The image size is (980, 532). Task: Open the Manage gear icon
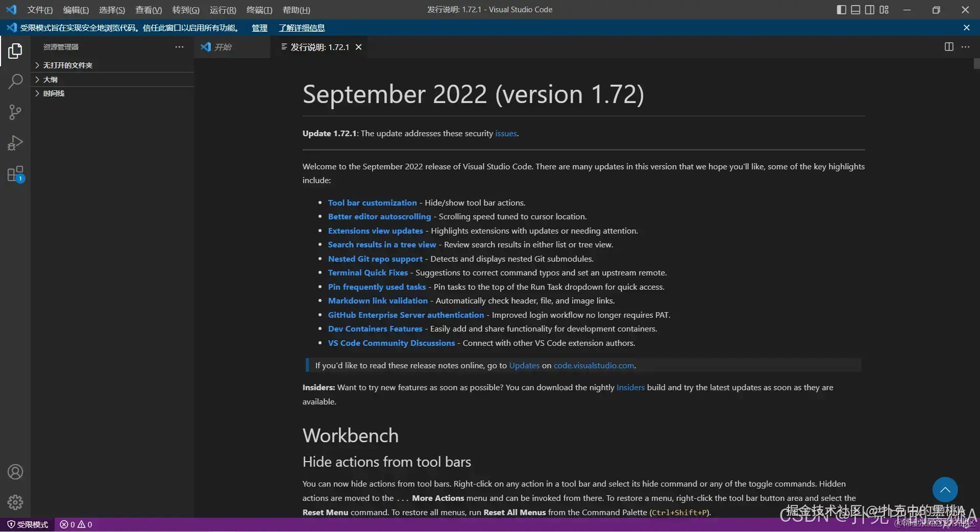15,502
